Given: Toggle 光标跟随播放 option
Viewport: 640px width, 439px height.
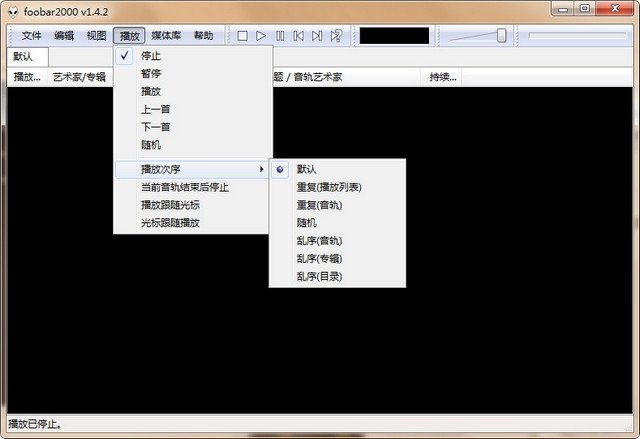Looking at the screenshot, I should [192, 223].
